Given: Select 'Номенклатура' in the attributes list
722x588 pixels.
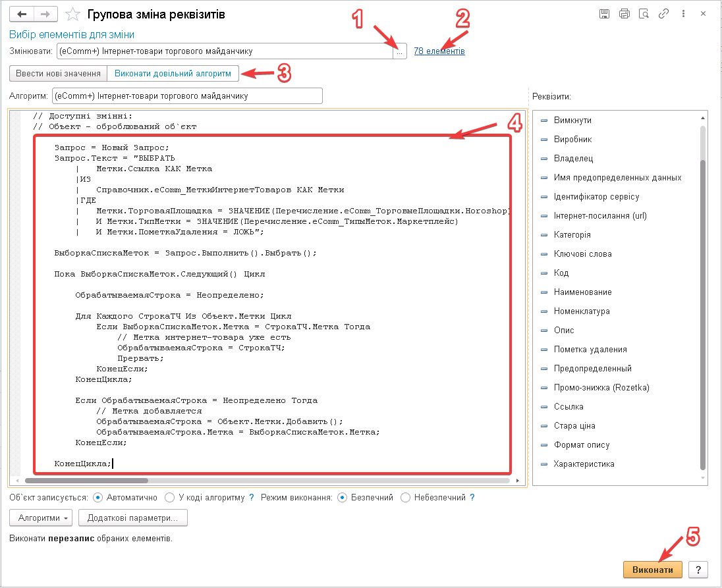Looking at the screenshot, I should click(582, 311).
